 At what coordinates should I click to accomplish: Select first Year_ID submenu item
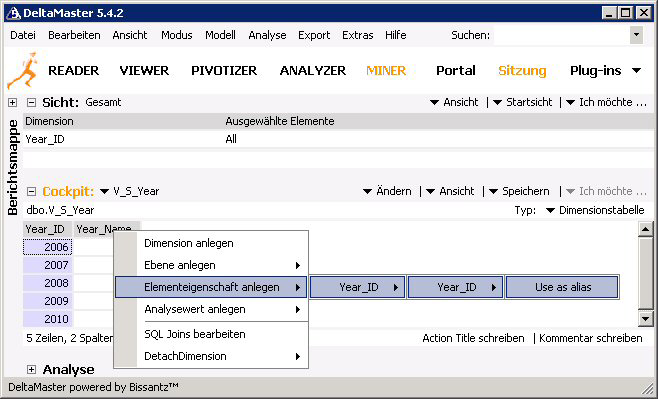click(x=358, y=287)
